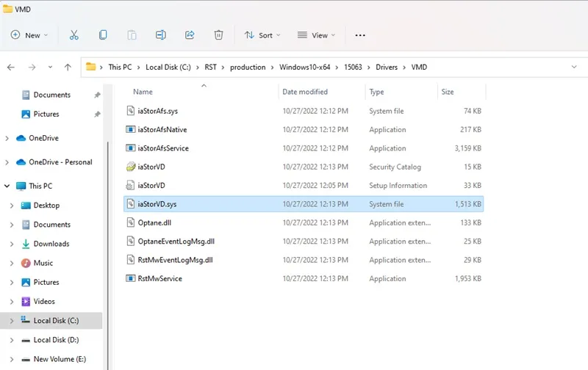
Task: Open the View dropdown menu
Action: (316, 35)
